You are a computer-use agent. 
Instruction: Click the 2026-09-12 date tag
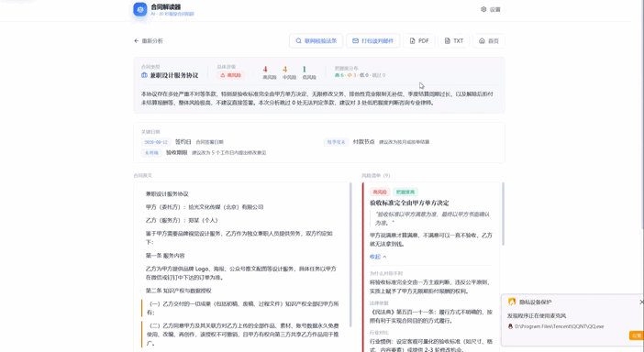[156, 142]
